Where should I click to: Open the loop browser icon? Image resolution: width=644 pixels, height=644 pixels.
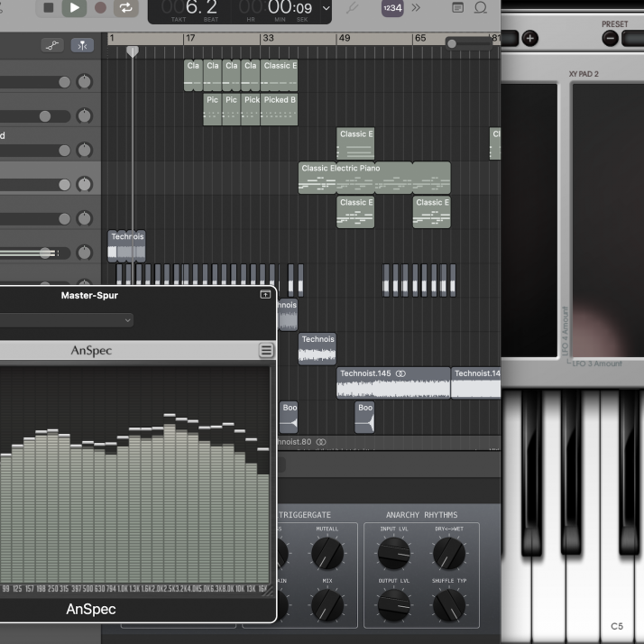click(x=482, y=8)
